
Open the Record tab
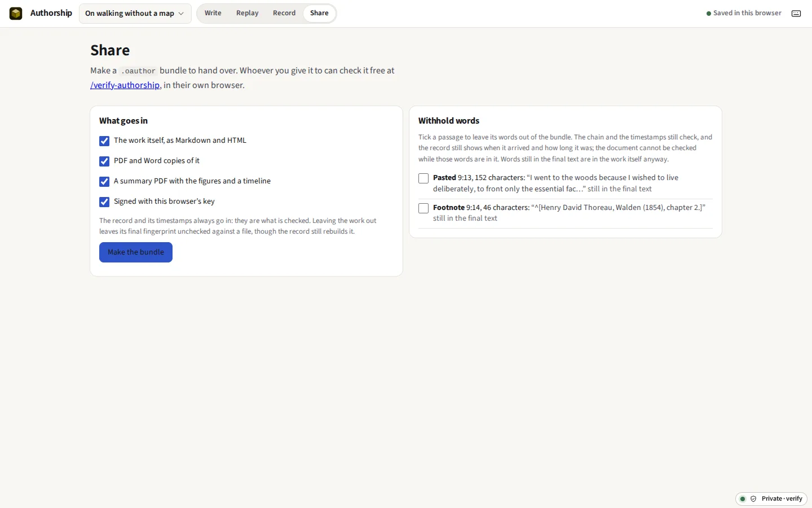pos(284,13)
